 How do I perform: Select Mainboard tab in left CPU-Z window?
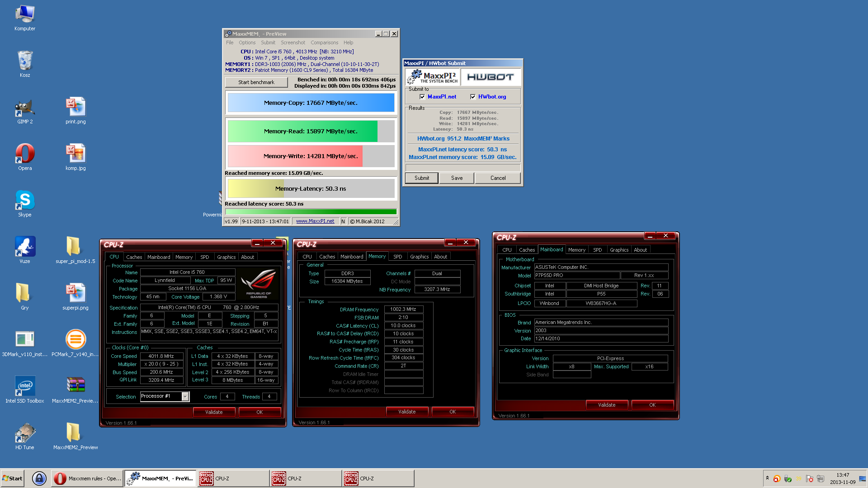point(159,257)
